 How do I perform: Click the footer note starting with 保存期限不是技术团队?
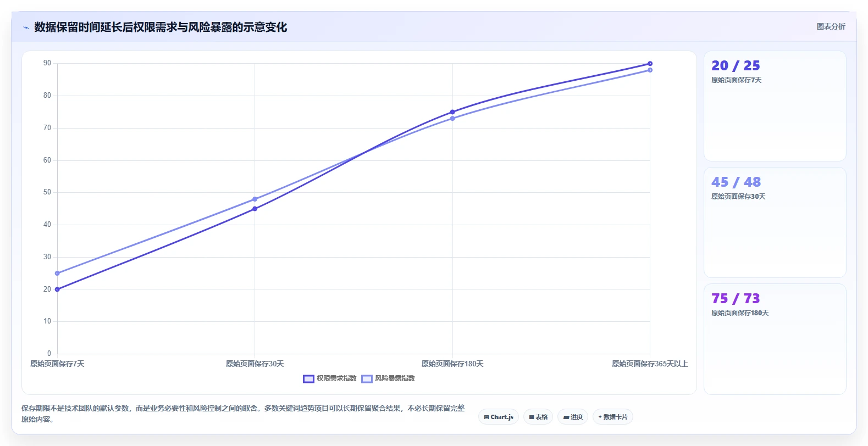click(x=243, y=414)
